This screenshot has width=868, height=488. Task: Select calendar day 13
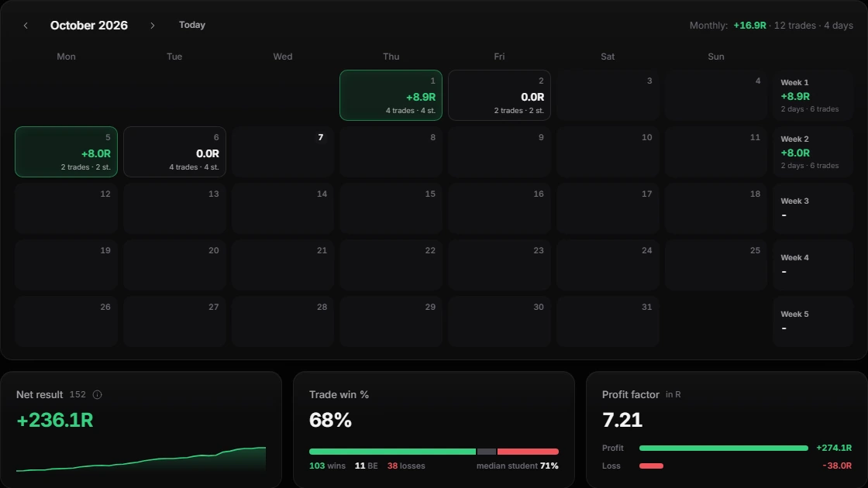tap(174, 208)
